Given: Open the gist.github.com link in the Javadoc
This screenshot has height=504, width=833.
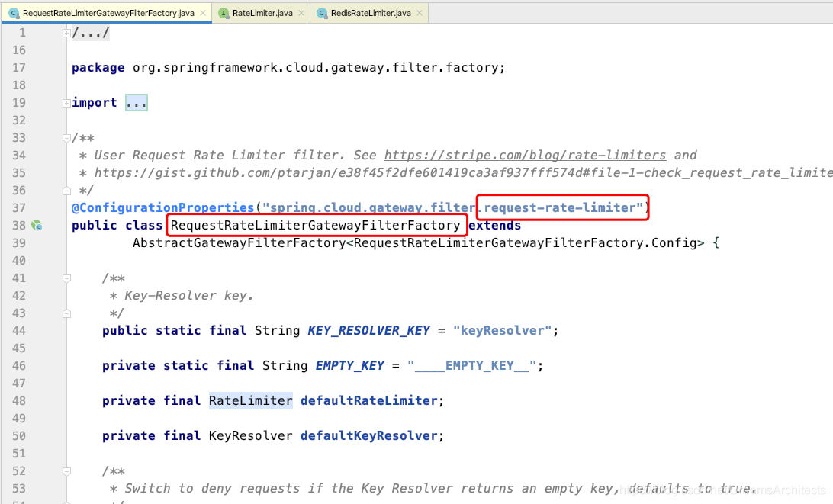Looking at the screenshot, I should [x=305, y=172].
